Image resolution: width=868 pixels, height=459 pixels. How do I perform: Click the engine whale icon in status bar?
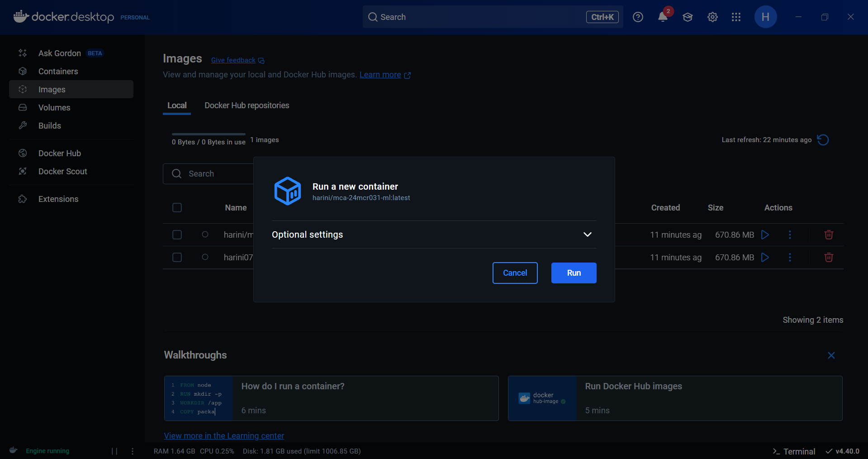(x=14, y=450)
